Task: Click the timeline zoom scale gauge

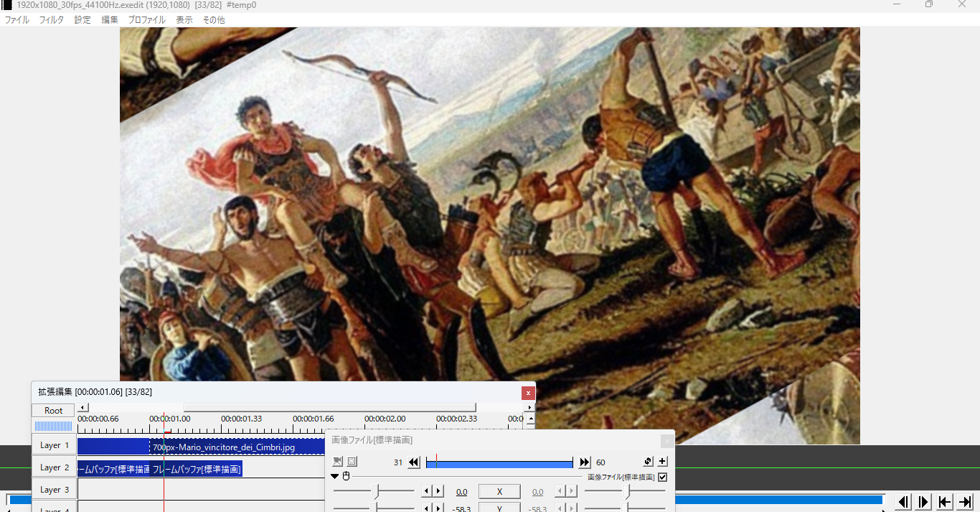Action: pyautogui.click(x=54, y=426)
